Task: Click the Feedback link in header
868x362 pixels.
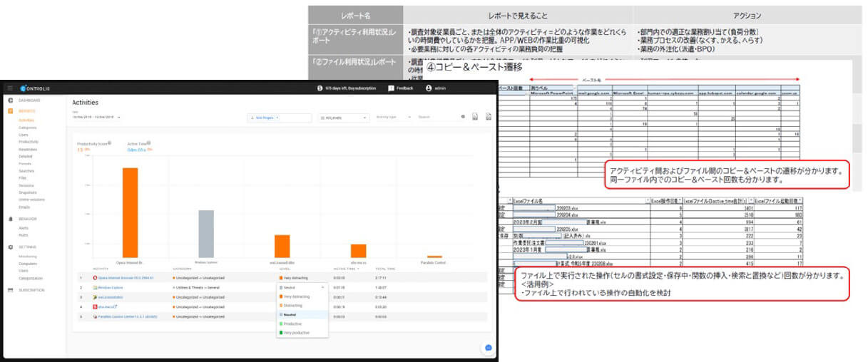Action: [x=405, y=88]
